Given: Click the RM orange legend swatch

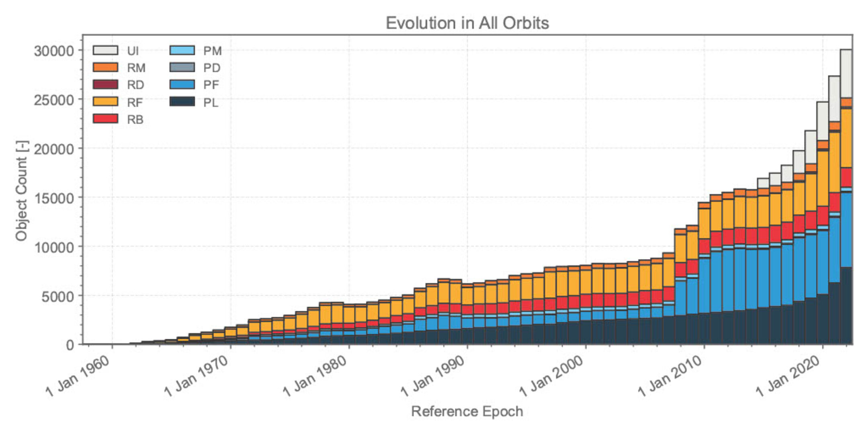Looking at the screenshot, I should pyautogui.click(x=105, y=67).
